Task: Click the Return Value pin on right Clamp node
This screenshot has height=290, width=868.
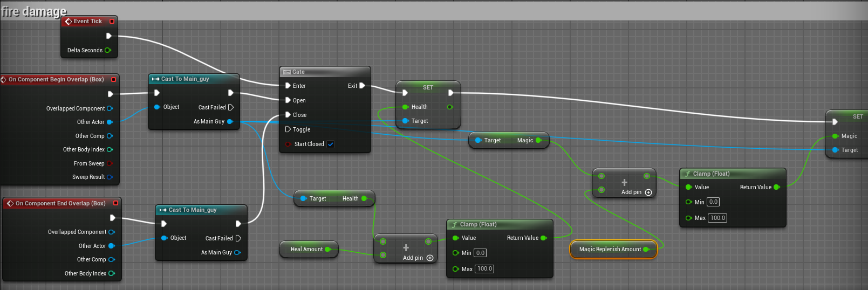Action: point(777,187)
